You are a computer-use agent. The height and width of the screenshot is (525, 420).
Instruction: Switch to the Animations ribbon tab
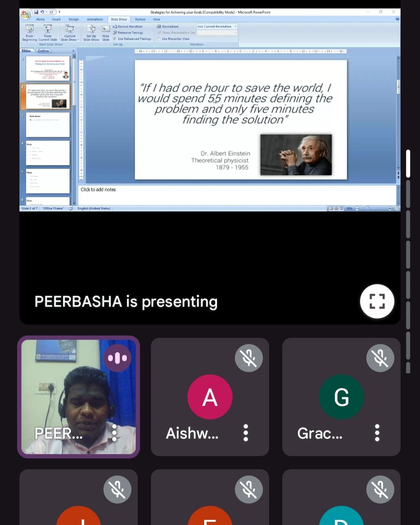(x=95, y=19)
